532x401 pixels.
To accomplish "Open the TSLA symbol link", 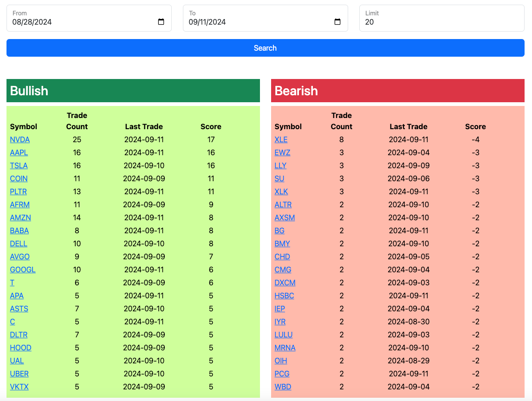I will (19, 166).
